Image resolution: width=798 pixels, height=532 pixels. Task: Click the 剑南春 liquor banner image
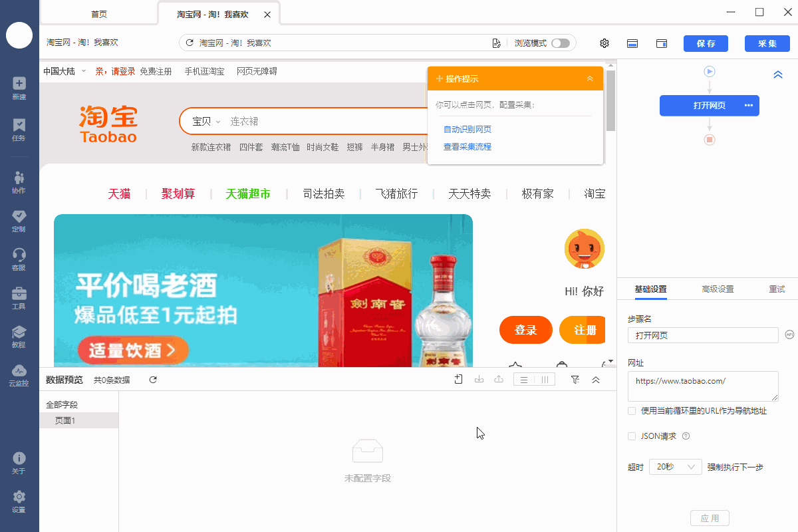click(263, 290)
